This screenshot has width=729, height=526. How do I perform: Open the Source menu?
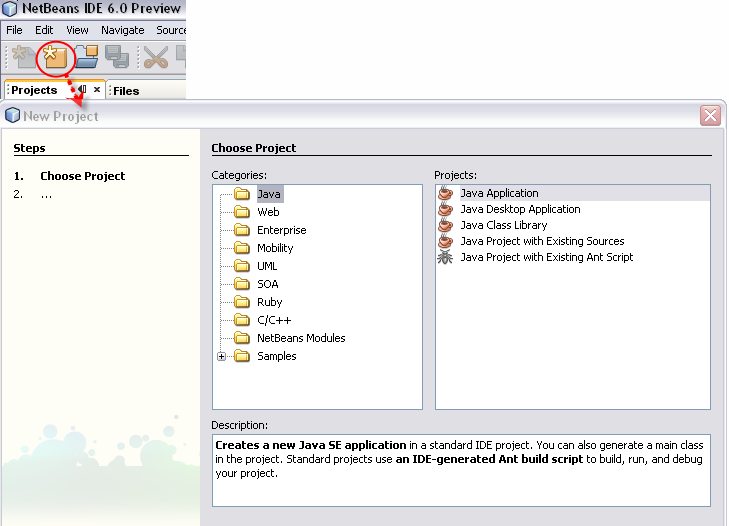pos(171,30)
